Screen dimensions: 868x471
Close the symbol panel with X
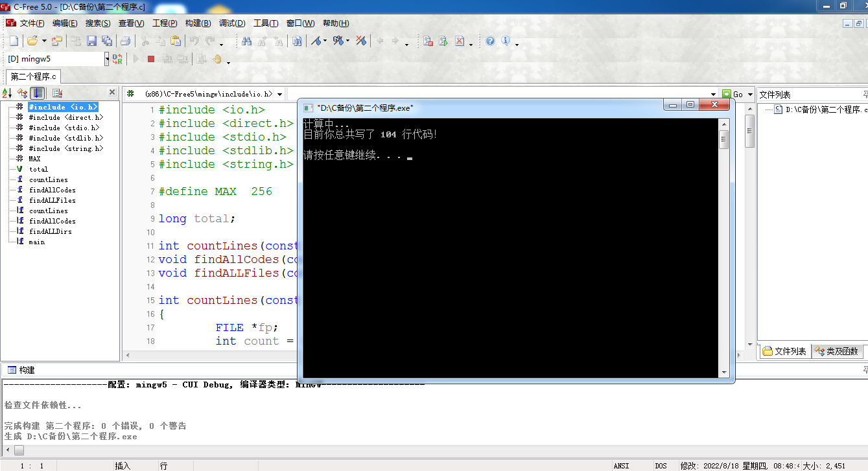[112, 93]
